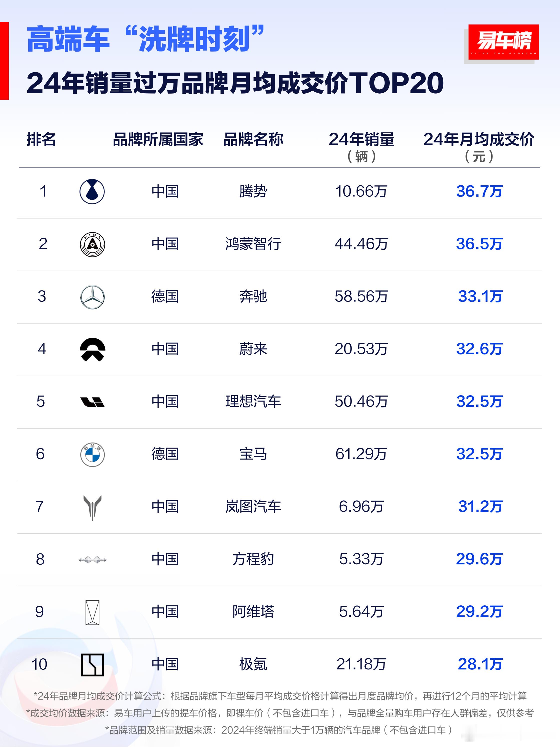Click the Voyah (岚图汽车) logo
The height and width of the screenshot is (747, 560).
click(92, 508)
